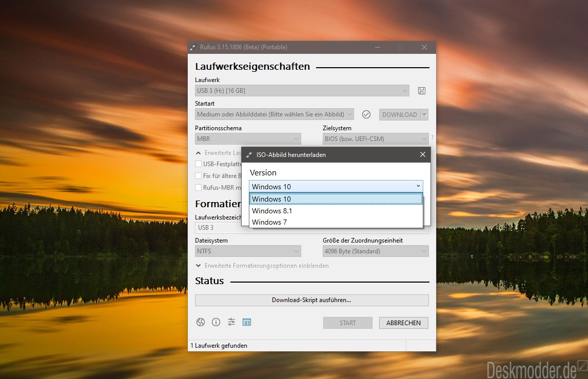
Task: Select Windows 8.1 in the list
Action: click(336, 211)
